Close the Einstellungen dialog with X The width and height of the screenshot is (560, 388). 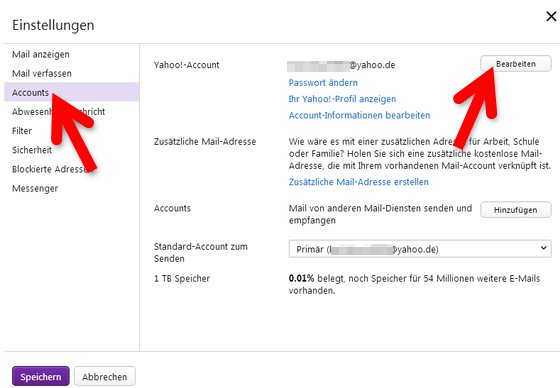tap(551, 16)
